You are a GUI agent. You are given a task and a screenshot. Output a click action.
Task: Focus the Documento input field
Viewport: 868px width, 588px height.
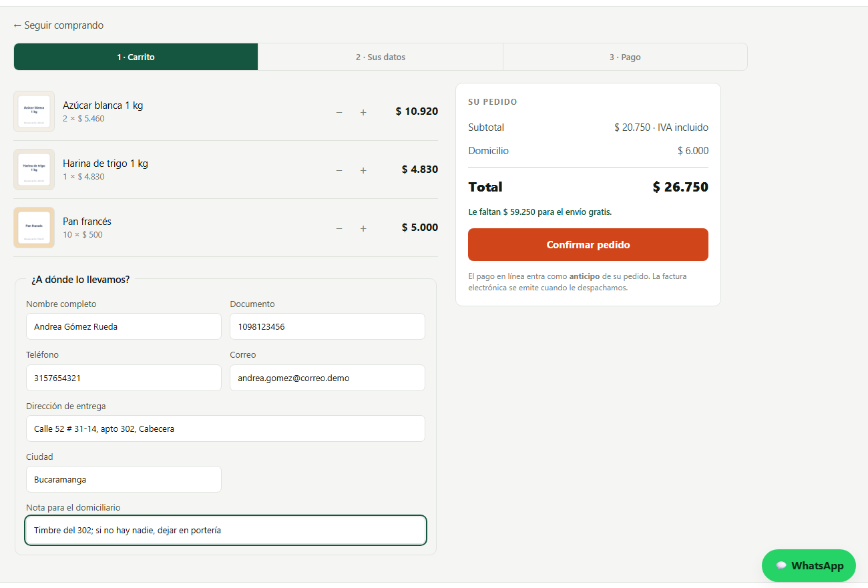point(327,326)
